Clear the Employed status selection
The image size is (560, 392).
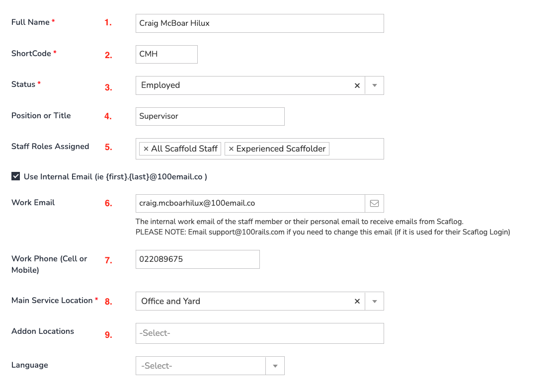pyautogui.click(x=357, y=85)
